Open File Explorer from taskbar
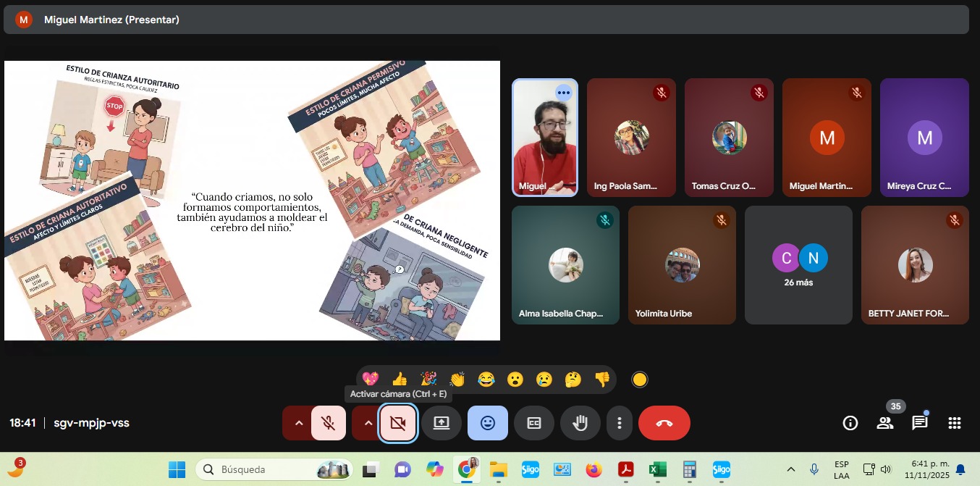This screenshot has height=486, width=980. coord(498,469)
